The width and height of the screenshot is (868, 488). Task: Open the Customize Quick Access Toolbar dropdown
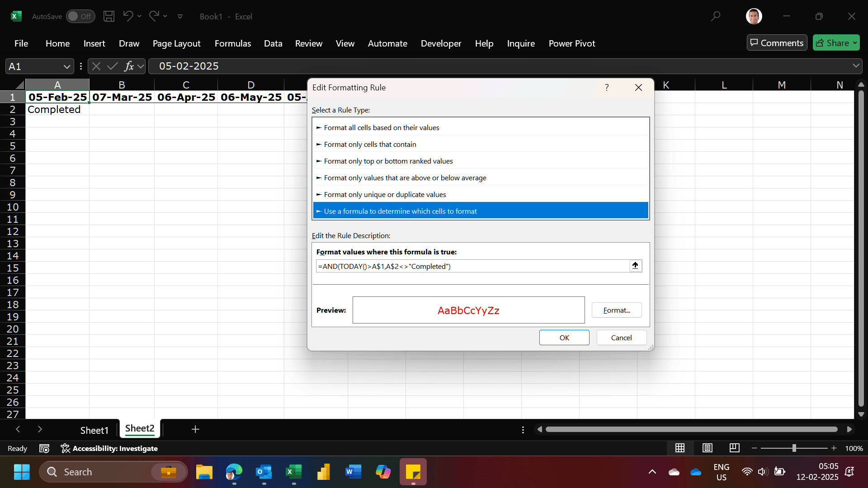(180, 16)
